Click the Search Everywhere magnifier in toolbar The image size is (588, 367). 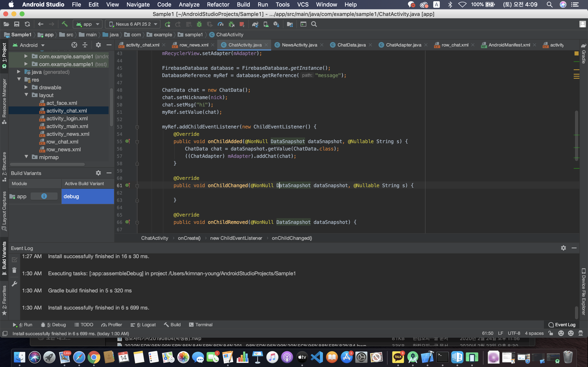314,24
